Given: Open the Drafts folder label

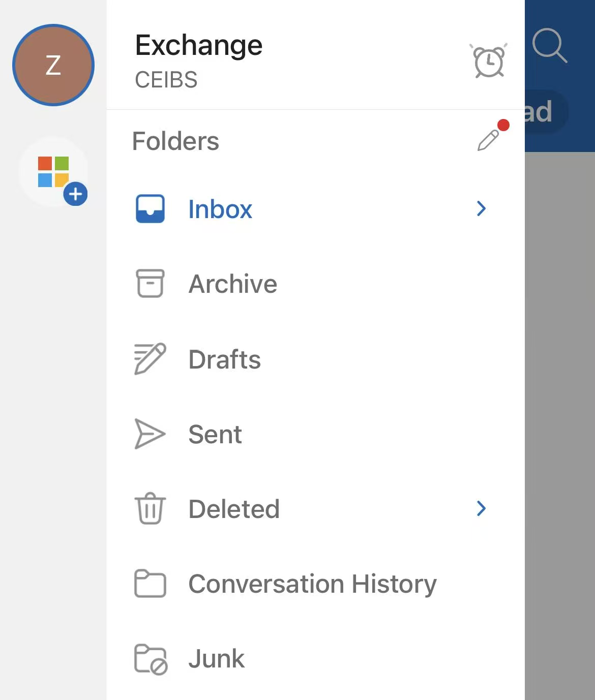Looking at the screenshot, I should 224,359.
